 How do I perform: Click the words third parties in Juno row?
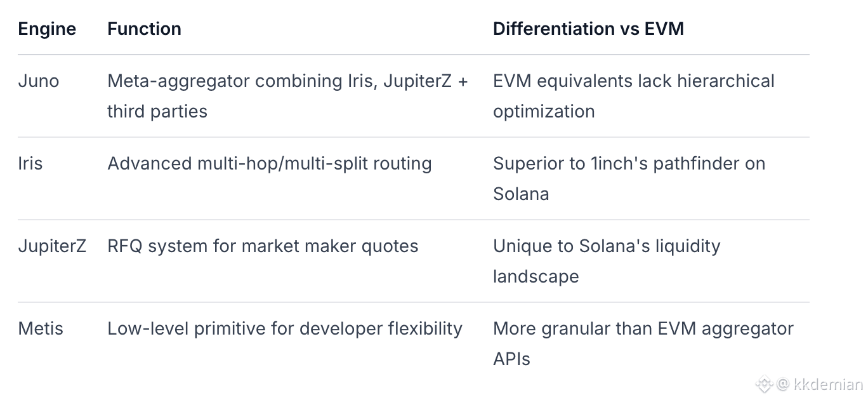[x=157, y=112]
